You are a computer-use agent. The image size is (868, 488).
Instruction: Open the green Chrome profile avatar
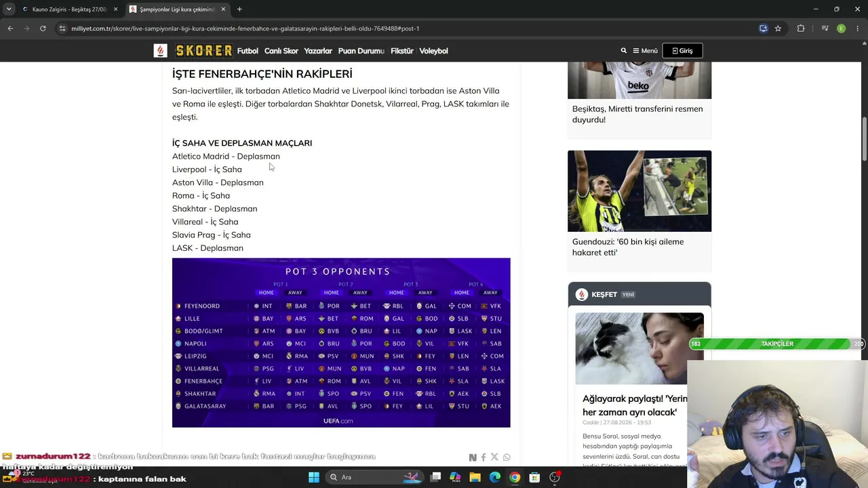842,28
